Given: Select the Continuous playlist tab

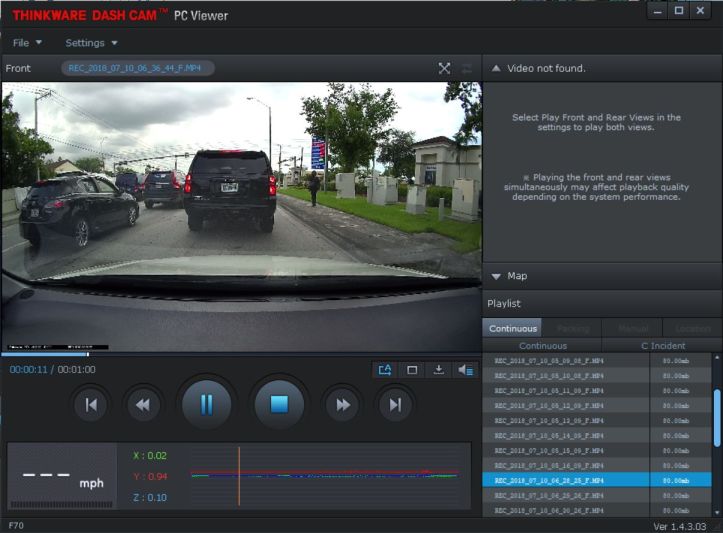Looking at the screenshot, I should point(512,328).
